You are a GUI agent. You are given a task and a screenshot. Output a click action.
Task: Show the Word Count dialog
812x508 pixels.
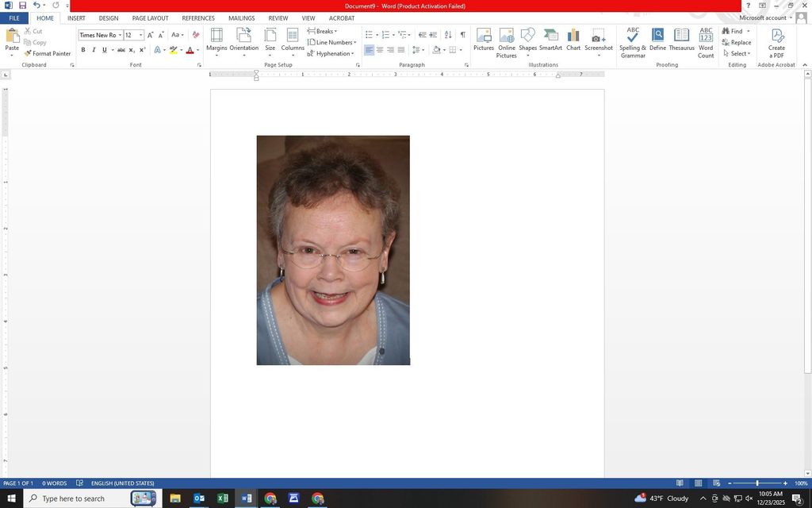click(706, 41)
